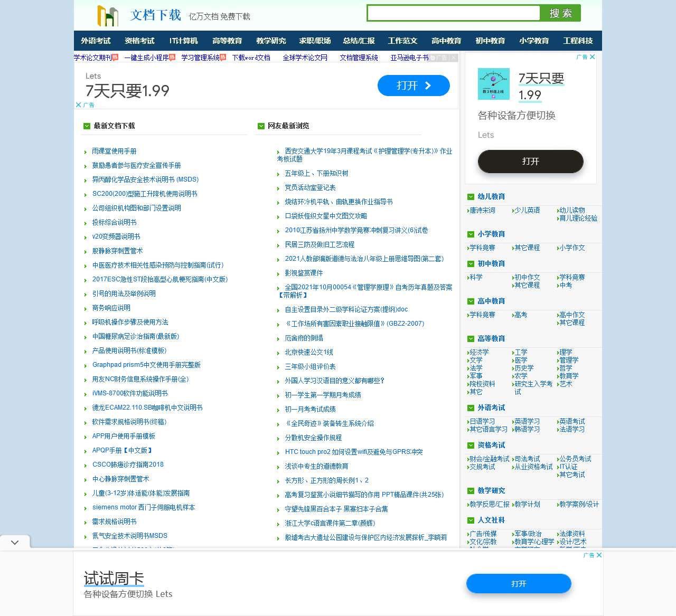Open the 雨课堂使用手册 document link
This screenshot has height=616, width=676.
click(x=114, y=151)
